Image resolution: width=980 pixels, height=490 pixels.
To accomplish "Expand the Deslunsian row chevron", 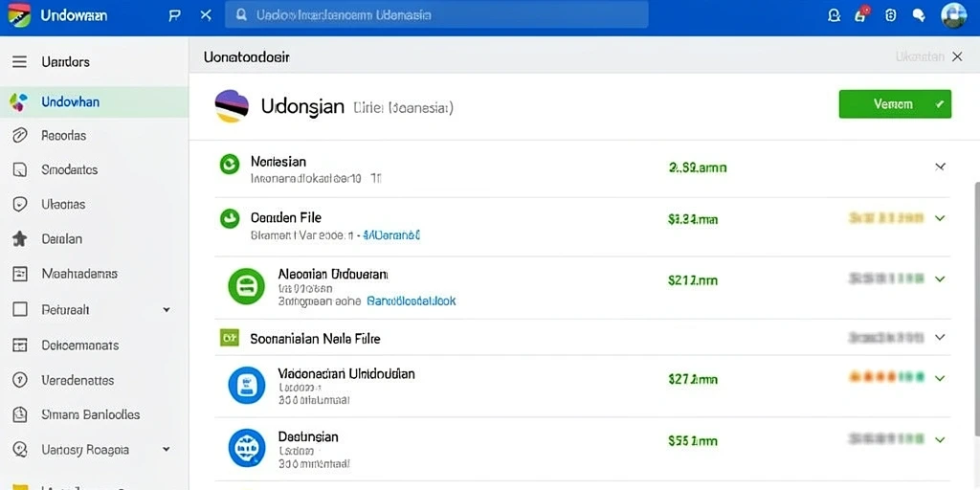I will [940, 440].
